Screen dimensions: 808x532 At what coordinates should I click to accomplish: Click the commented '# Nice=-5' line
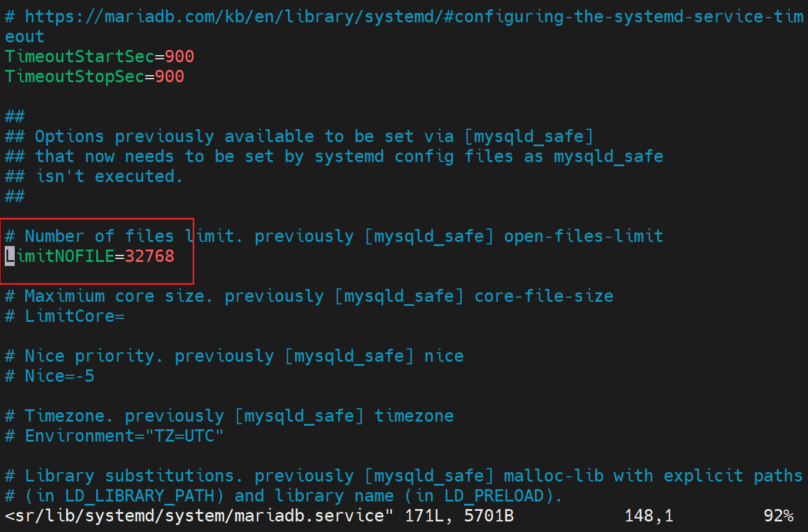coord(50,376)
